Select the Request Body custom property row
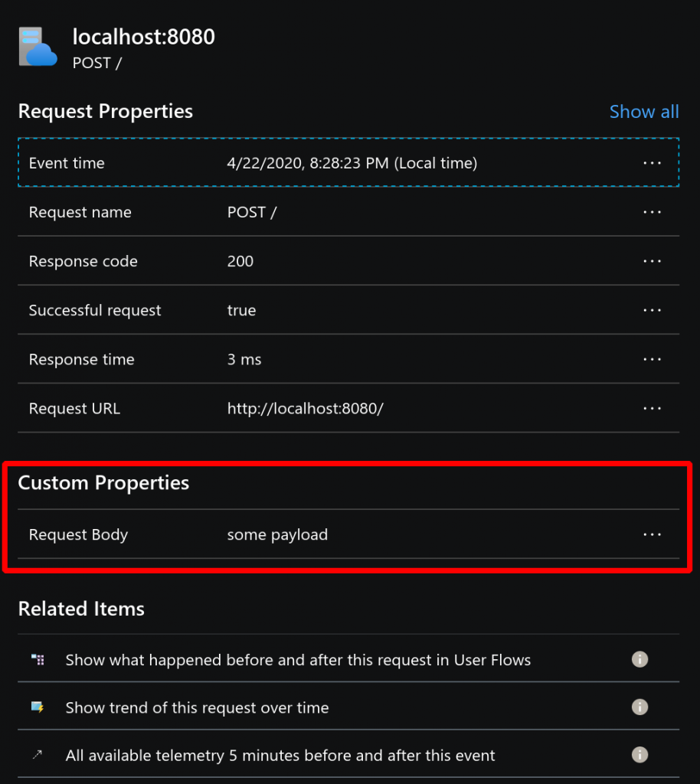 click(348, 534)
